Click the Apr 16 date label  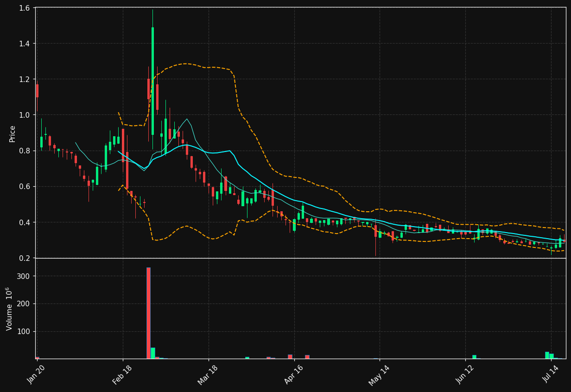(x=293, y=374)
